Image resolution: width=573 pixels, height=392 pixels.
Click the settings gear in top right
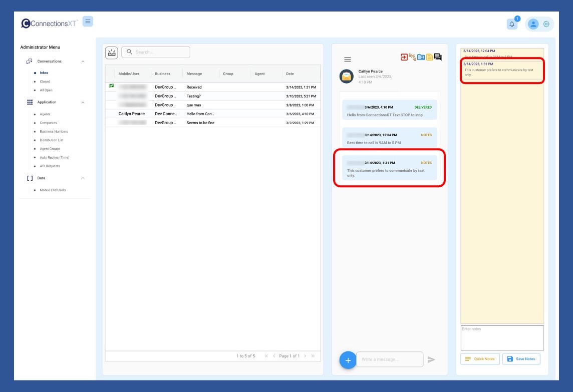[x=546, y=24]
